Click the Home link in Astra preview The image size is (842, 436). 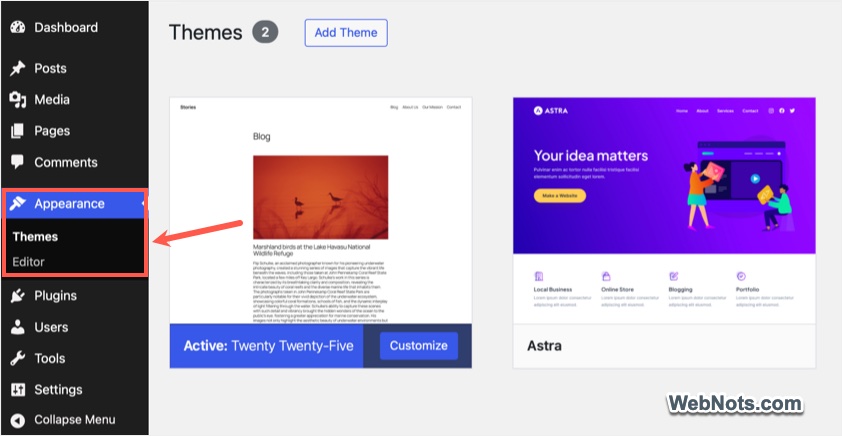click(x=682, y=111)
